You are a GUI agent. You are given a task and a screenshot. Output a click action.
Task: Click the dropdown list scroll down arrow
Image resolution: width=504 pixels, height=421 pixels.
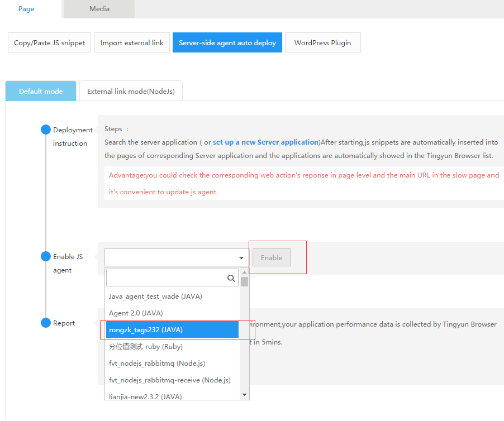click(x=244, y=395)
